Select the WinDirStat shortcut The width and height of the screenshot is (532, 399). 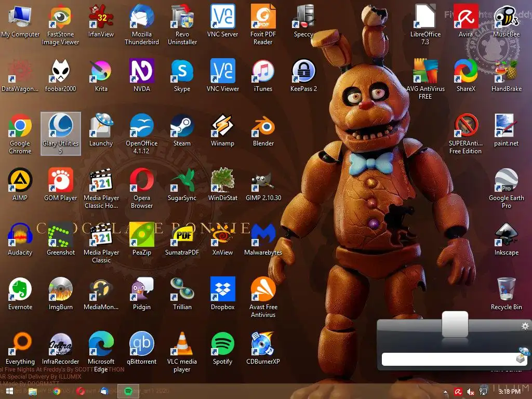pos(222,185)
